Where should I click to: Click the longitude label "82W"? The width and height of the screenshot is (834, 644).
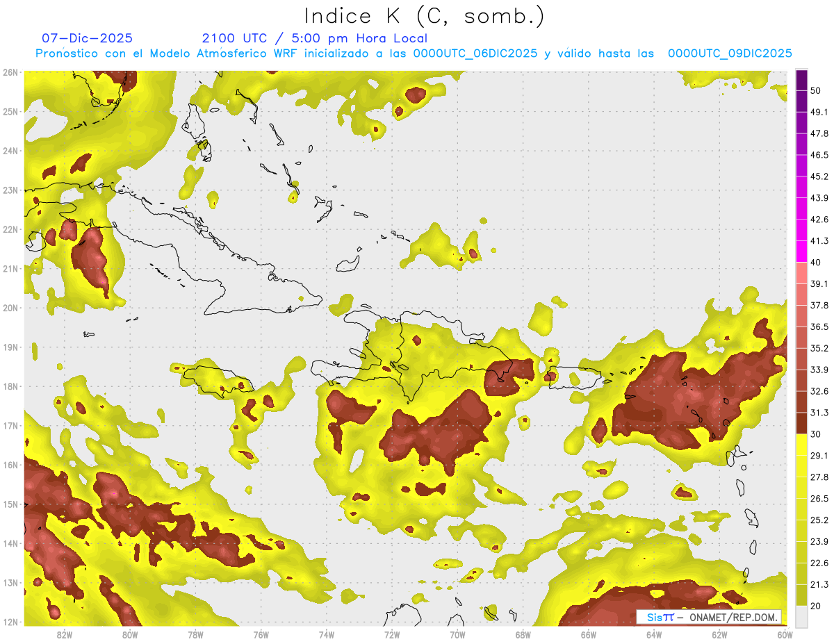(x=65, y=634)
